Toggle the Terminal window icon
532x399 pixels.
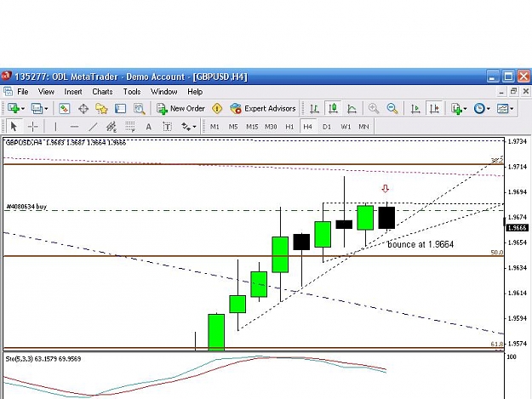121,109
